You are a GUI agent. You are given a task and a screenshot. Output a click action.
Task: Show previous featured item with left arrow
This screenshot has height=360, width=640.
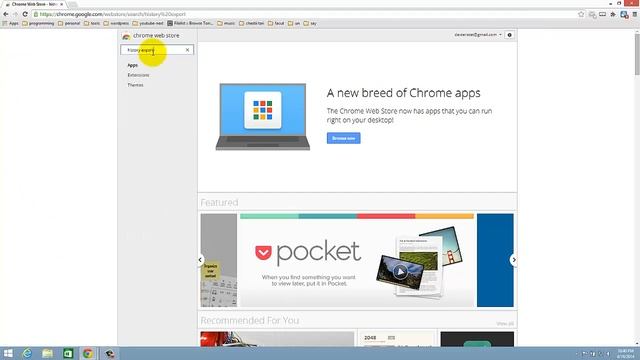[x=200, y=260]
